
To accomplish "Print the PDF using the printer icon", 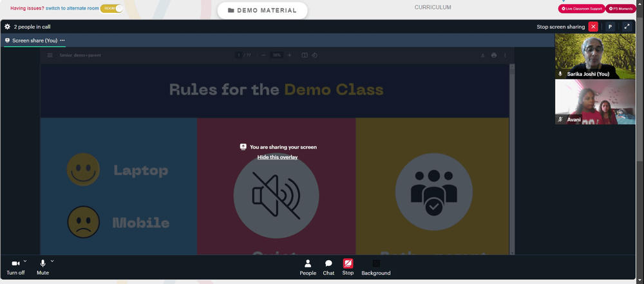I will [494, 55].
